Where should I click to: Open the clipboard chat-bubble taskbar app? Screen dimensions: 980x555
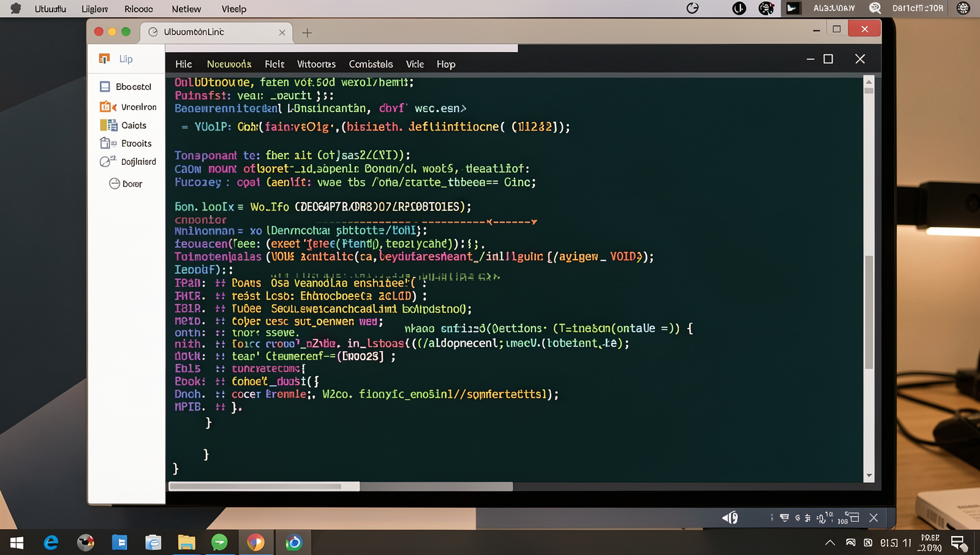pos(153,542)
